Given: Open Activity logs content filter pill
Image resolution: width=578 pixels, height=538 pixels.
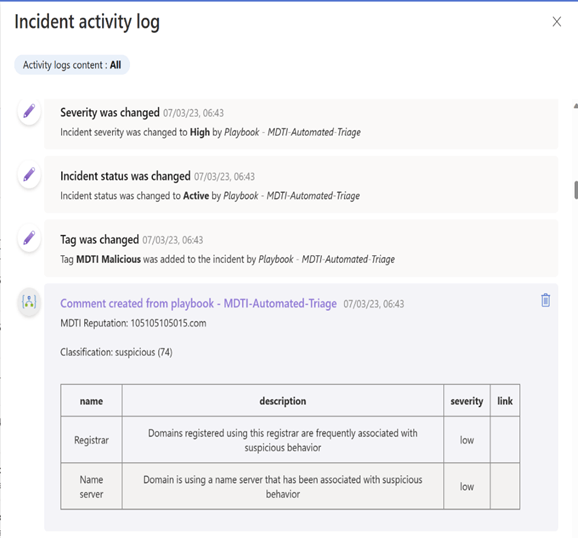Looking at the screenshot, I should coord(72,65).
